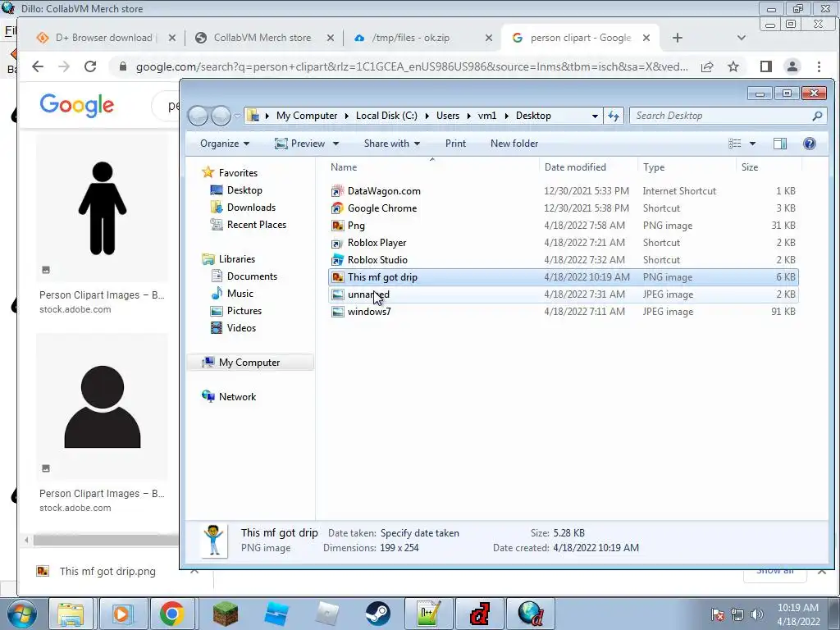Click Google logo link
Image resolution: width=840 pixels, height=630 pixels.
tap(76, 105)
